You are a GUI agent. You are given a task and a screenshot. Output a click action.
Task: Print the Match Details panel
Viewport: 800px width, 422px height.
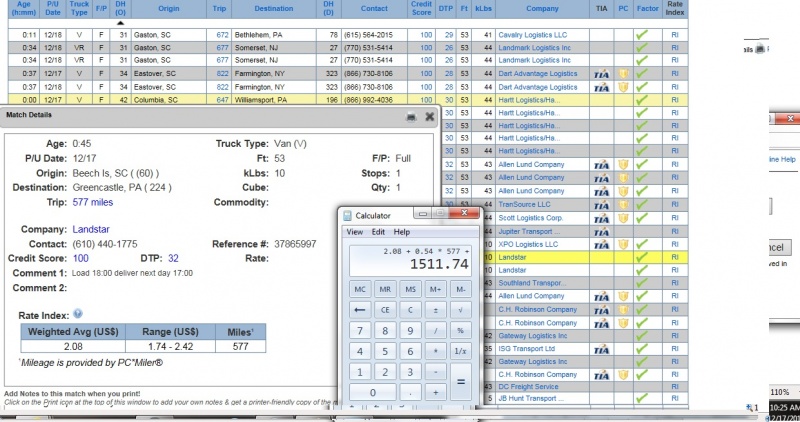click(x=411, y=117)
